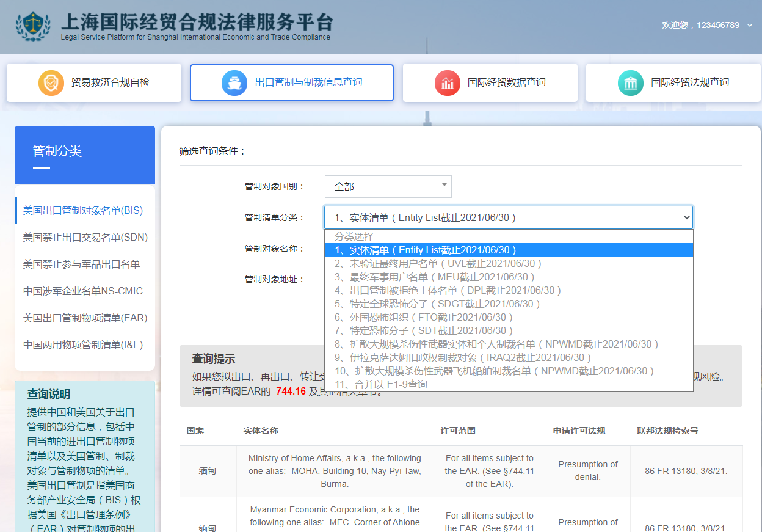
Task: Click the 查询提示 heading
Action: point(213,359)
